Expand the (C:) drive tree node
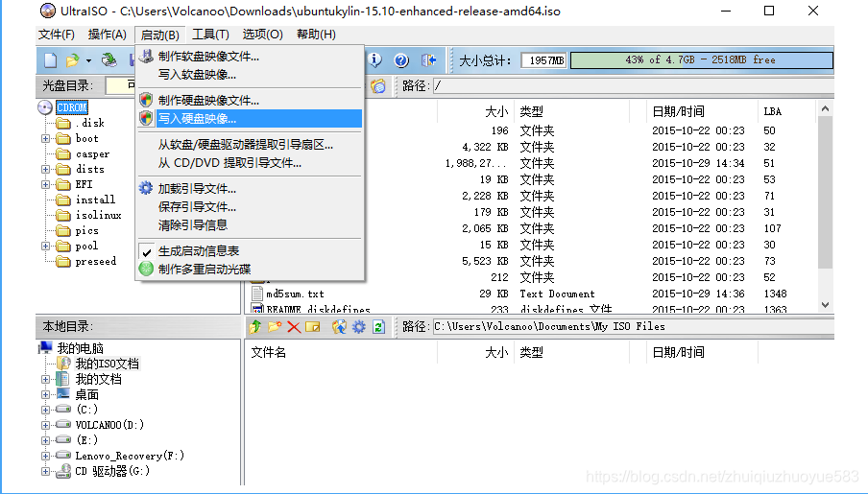The height and width of the screenshot is (494, 868). (45, 410)
